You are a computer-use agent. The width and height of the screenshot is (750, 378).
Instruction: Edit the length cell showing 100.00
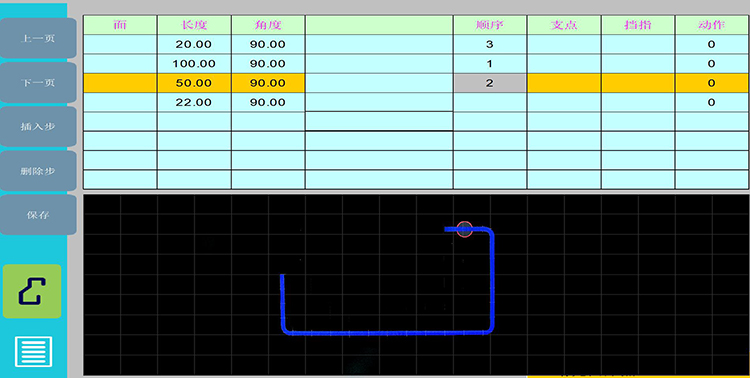click(194, 64)
